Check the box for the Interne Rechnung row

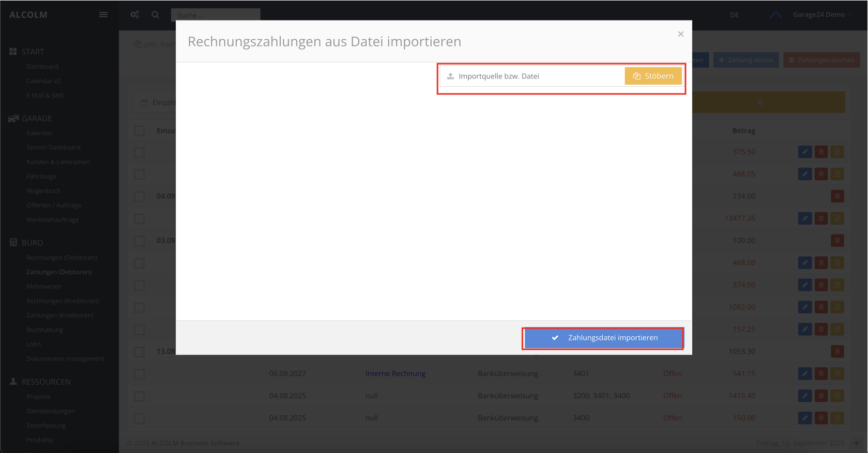(140, 374)
